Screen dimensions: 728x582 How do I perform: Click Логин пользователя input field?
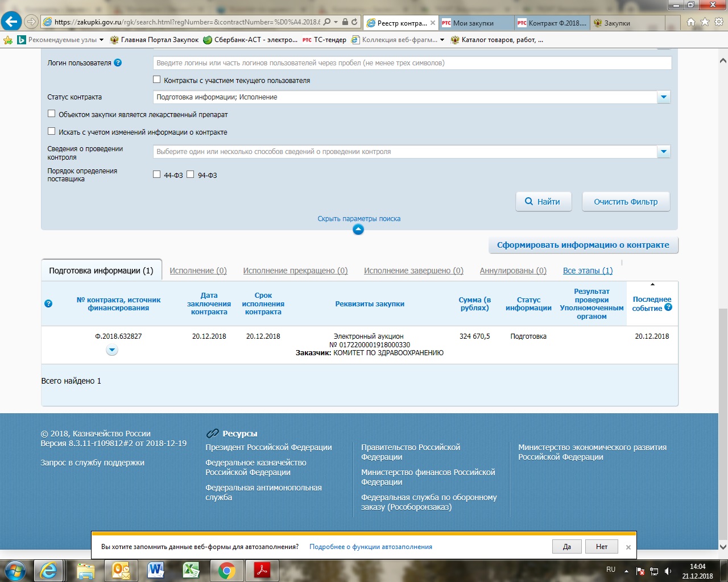coord(412,63)
